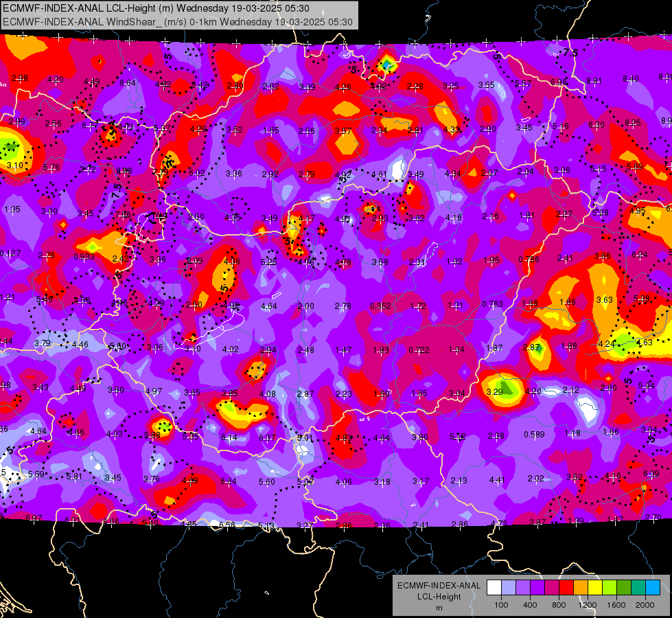
Task: Click the LCL-Height (m) header line
Action: [x=156, y=8]
